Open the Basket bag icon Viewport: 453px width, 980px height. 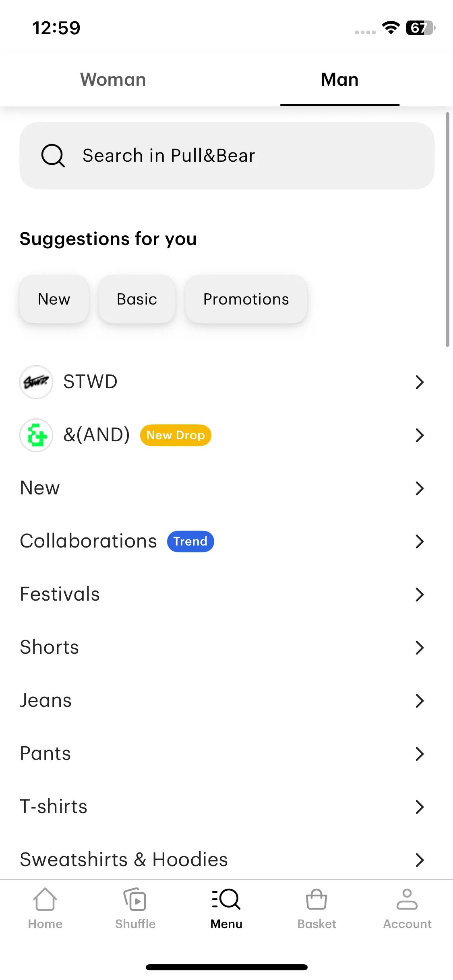pos(316,899)
